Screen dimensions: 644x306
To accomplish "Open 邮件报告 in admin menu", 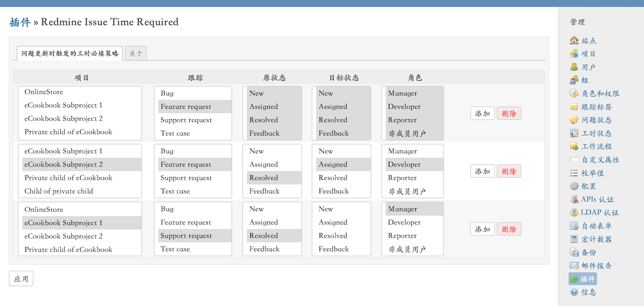I will (x=596, y=265).
